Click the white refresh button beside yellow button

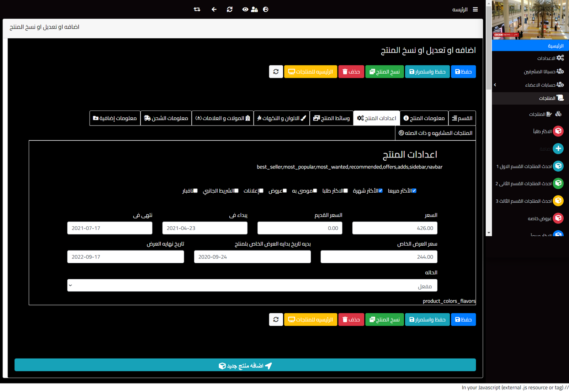pos(276,72)
